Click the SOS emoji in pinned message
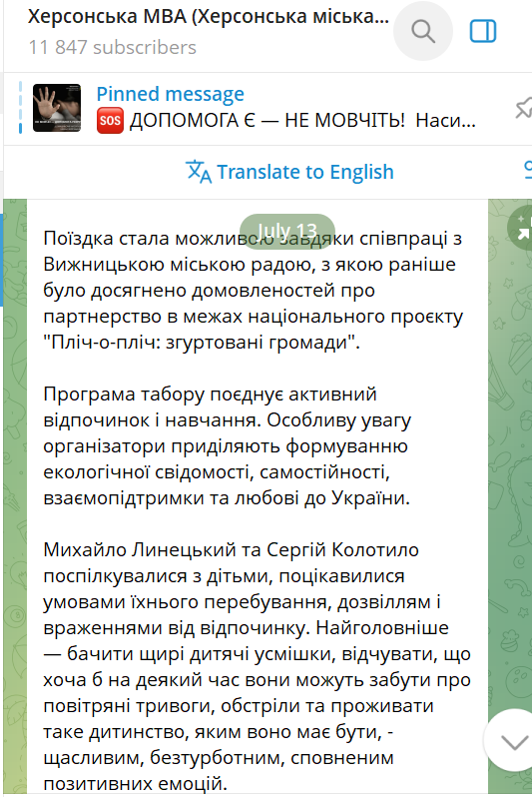The width and height of the screenshot is (532, 797). [110, 121]
